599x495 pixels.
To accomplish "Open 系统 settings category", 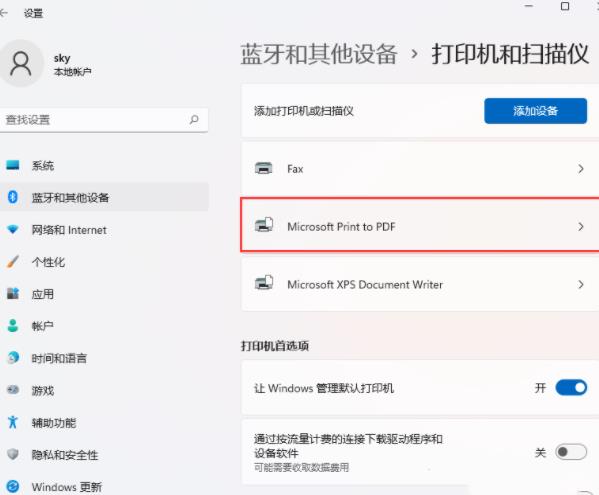I will click(x=104, y=165).
